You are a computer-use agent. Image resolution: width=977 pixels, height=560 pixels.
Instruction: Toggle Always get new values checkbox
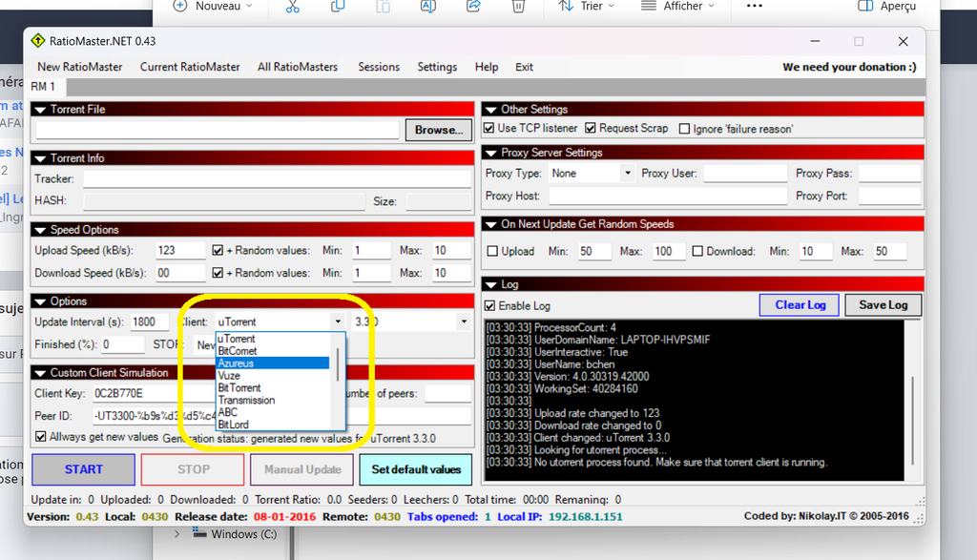click(x=40, y=437)
